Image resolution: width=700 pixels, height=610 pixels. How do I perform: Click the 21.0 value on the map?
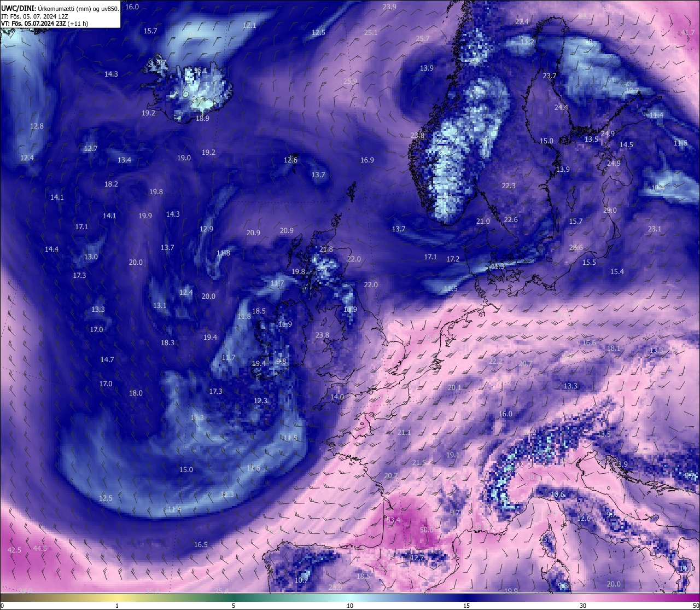(x=483, y=221)
